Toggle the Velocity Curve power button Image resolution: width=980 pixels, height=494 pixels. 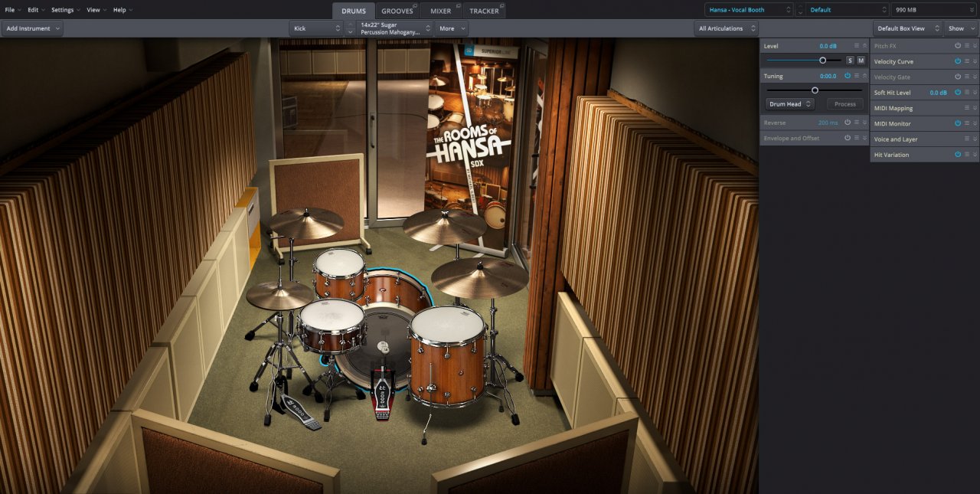point(958,61)
